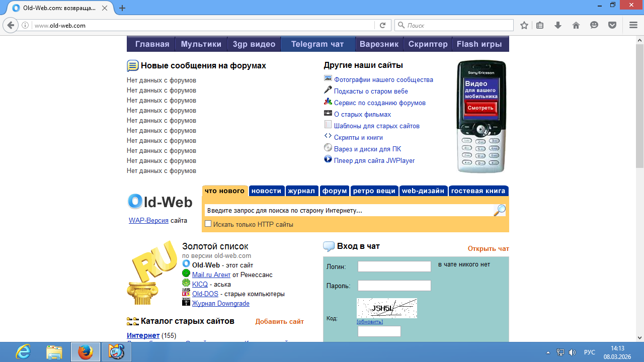The width and height of the screenshot is (644, 362).
Task: Open the Pocket icon in the toolbar
Action: click(612, 25)
